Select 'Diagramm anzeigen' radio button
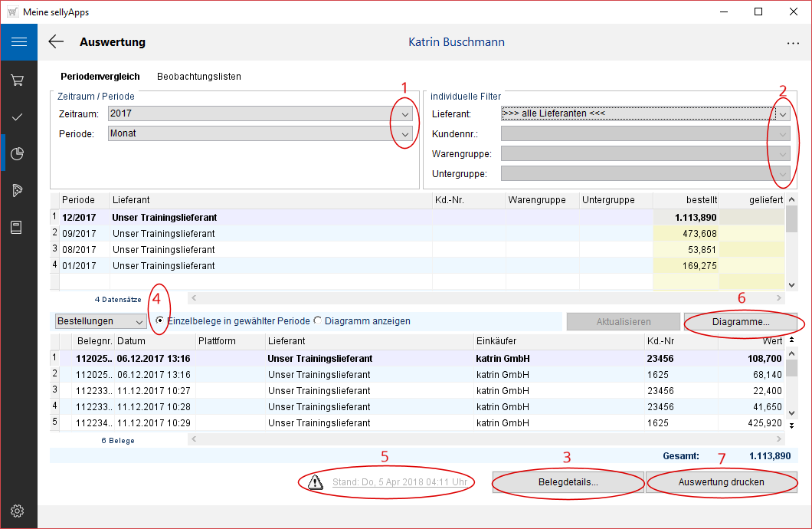Screen dimensions: 812x529 point(317,321)
